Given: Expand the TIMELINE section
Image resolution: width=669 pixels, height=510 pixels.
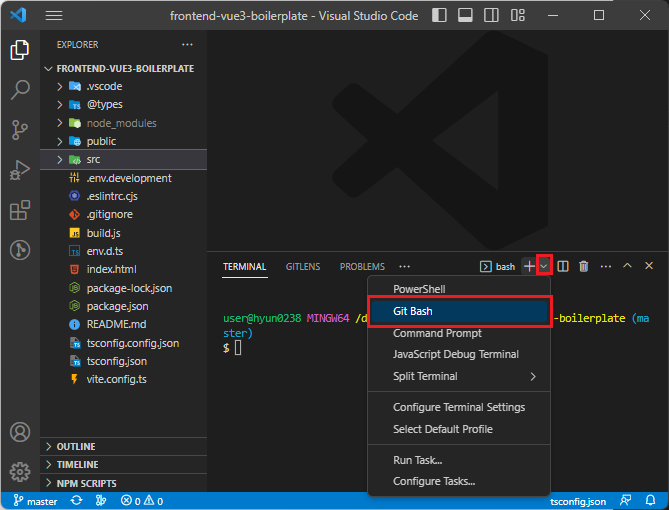Looking at the screenshot, I should point(124,464).
